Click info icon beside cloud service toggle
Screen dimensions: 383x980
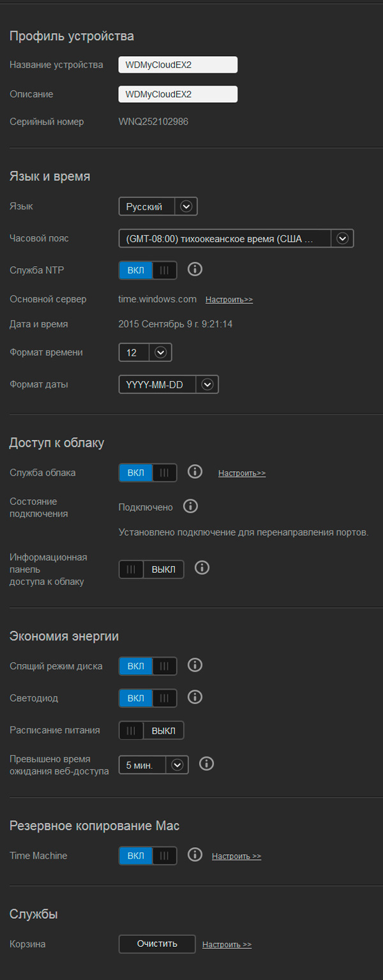coord(195,472)
